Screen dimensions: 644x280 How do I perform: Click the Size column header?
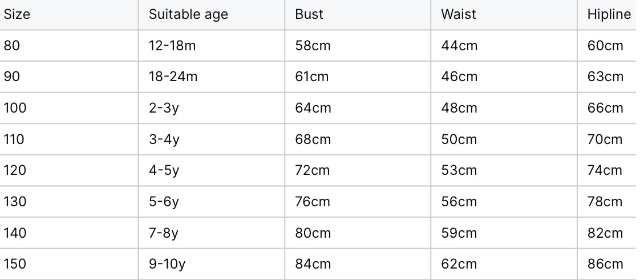(17, 14)
